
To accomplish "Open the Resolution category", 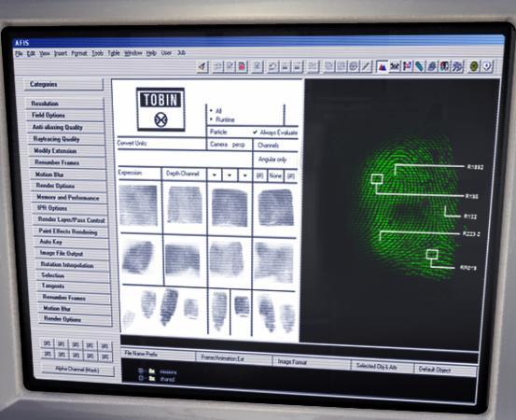I will coord(64,104).
